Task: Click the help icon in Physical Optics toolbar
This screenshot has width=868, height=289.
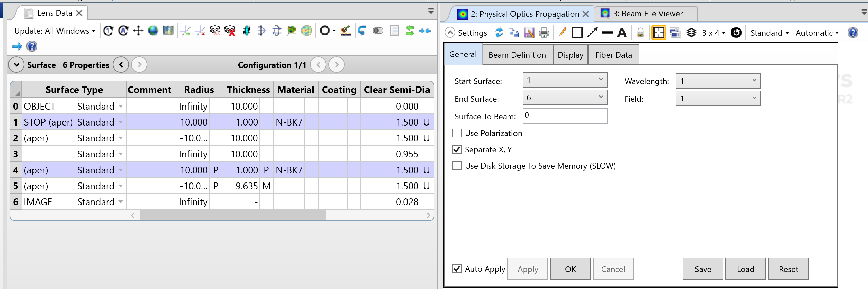Action: [853, 33]
